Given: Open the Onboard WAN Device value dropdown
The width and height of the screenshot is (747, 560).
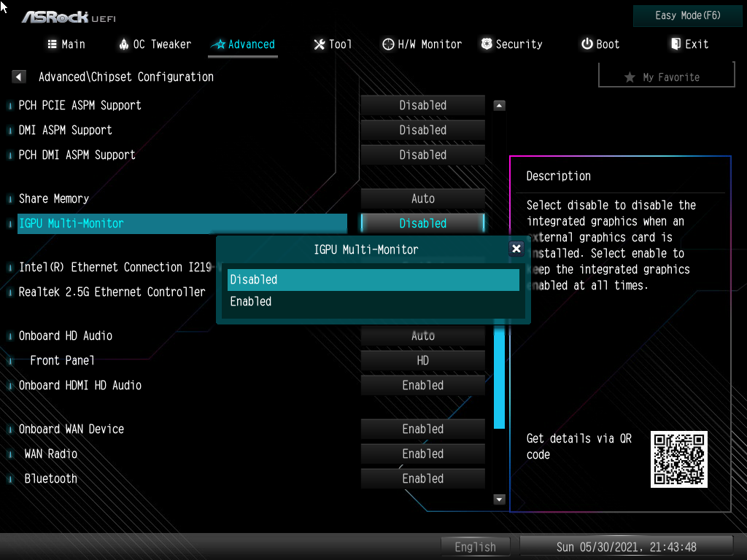Looking at the screenshot, I should pyautogui.click(x=422, y=429).
